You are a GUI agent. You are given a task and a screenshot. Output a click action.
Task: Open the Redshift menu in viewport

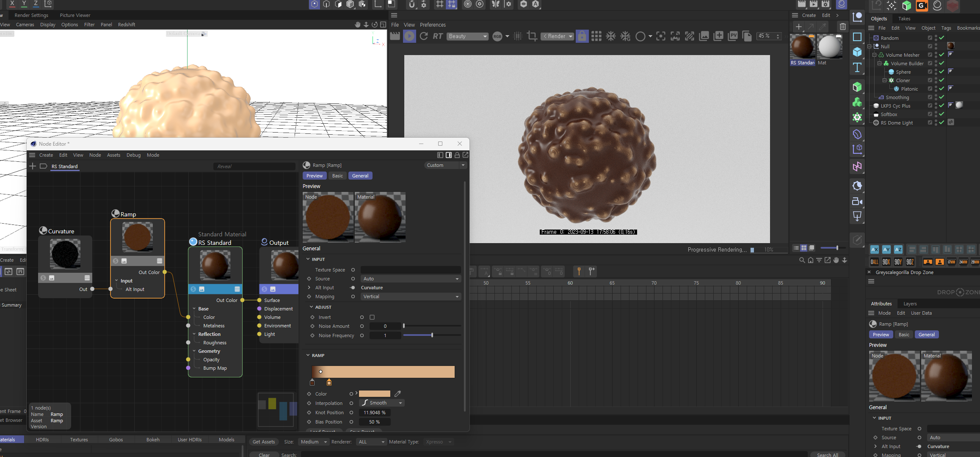pyautogui.click(x=127, y=25)
